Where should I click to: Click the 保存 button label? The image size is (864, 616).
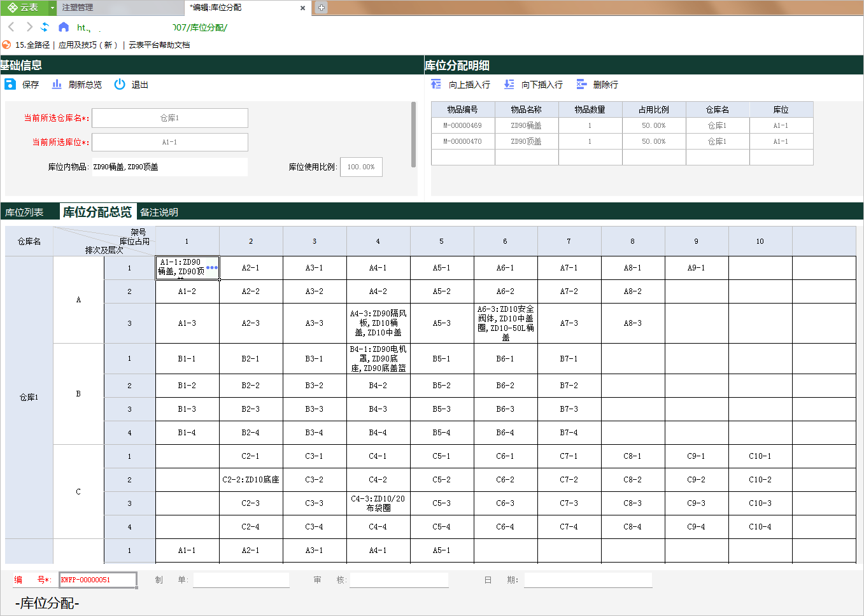tap(31, 85)
